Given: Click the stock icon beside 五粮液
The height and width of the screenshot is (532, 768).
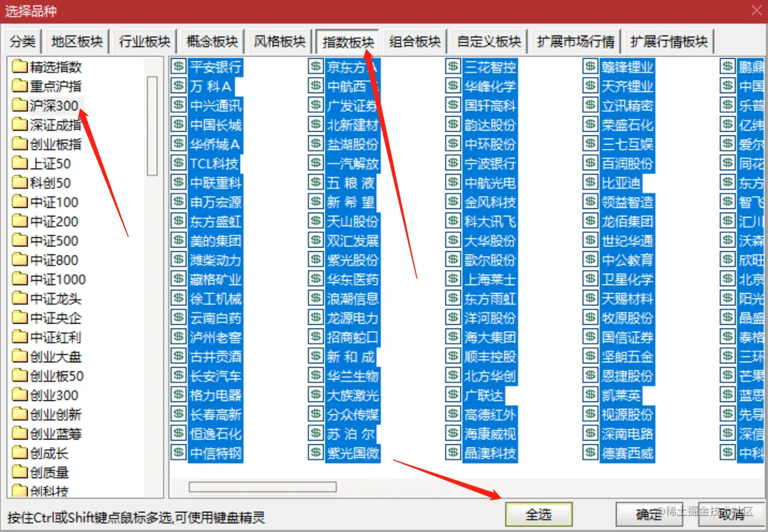Looking at the screenshot, I should pos(316,183).
